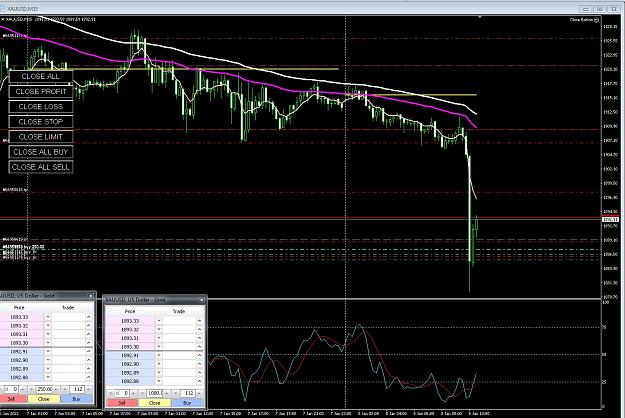This screenshot has height=418, width=625.
Task: Click the CLOSE LOSS button
Action: [41, 107]
